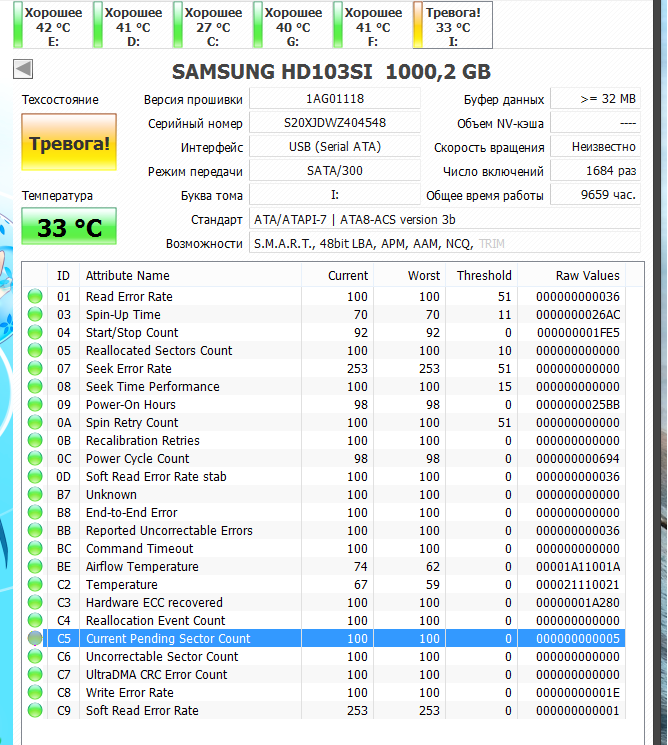Click raw value 0000000001E of Write Error Rate
This screenshot has height=745, width=668.
point(578,692)
